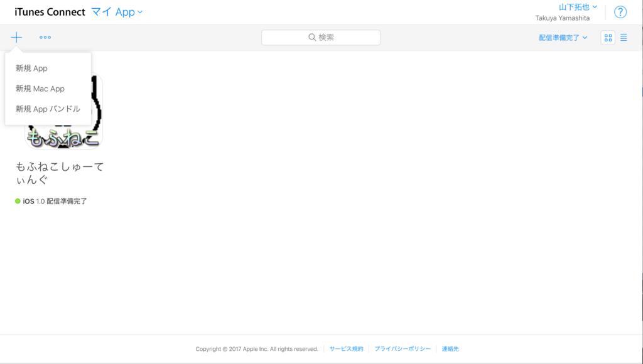Open the 山下拓也 account dropdown

(578, 7)
